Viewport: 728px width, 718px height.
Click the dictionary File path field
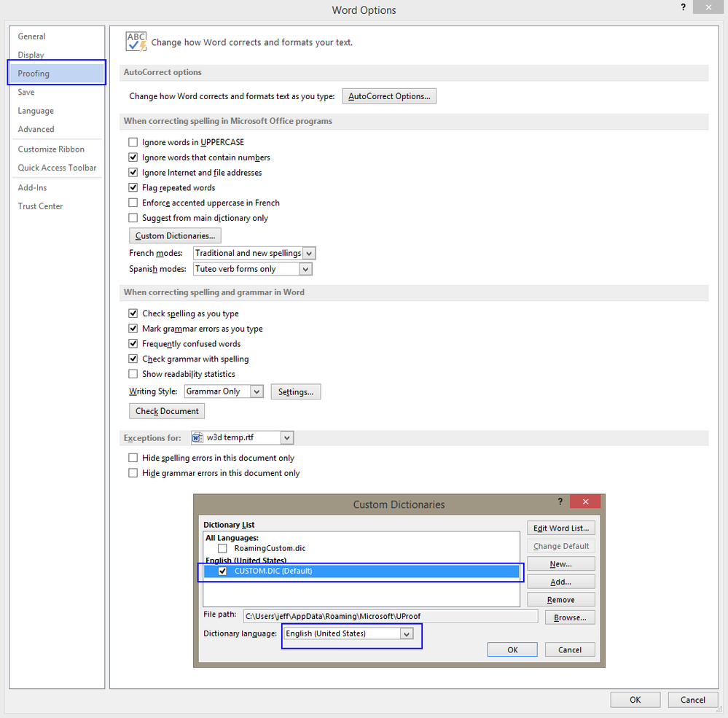coord(391,616)
